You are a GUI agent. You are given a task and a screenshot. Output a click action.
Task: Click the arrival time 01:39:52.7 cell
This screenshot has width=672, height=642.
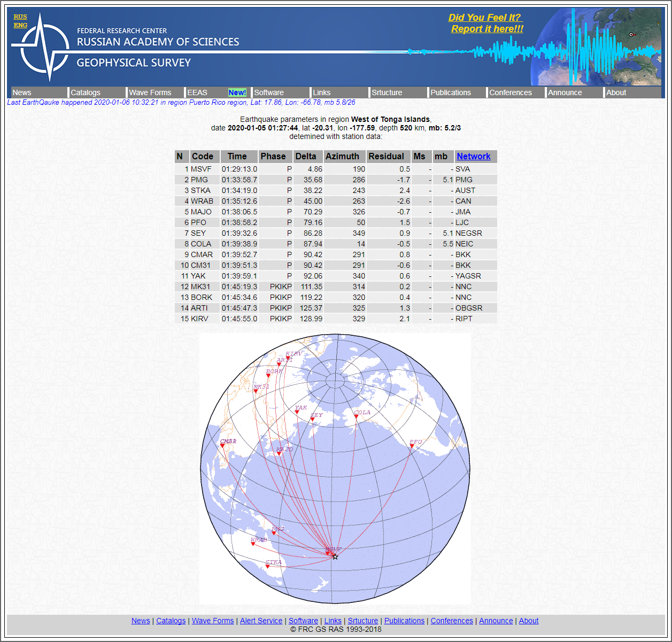coord(240,254)
